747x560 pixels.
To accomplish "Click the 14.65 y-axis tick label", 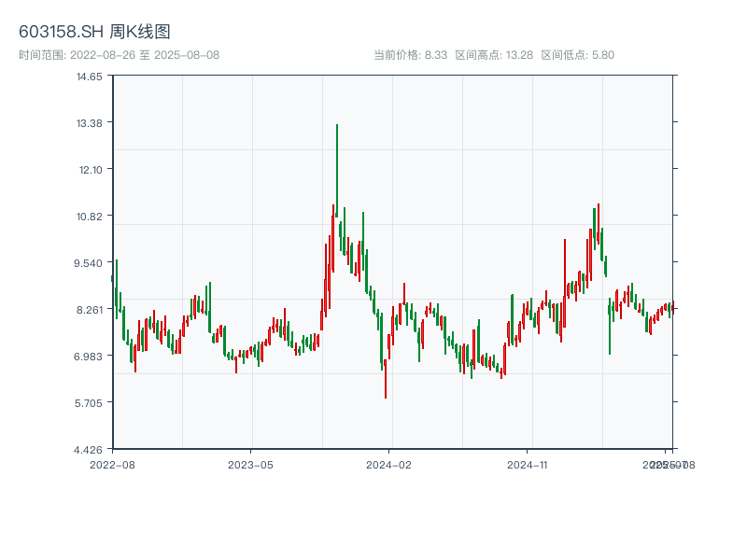I will pos(90,77).
